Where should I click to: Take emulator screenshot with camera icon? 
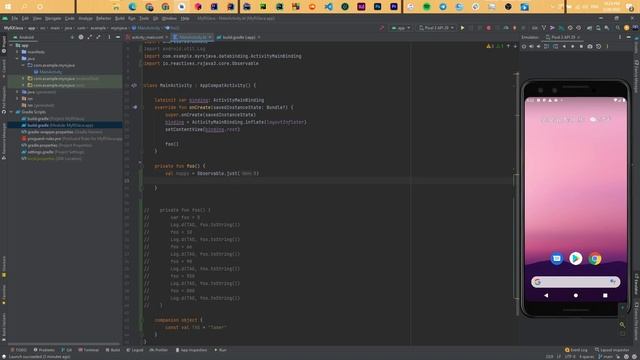(x=590, y=47)
